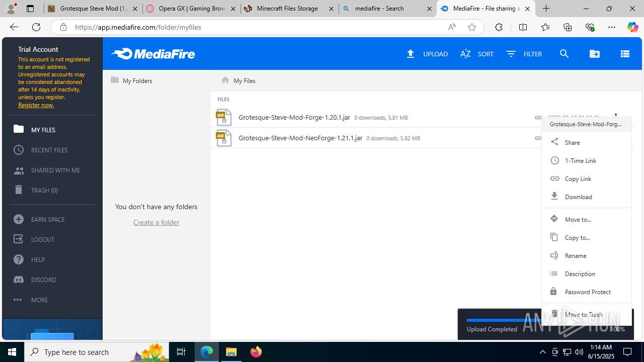The height and width of the screenshot is (362, 644).
Task: Open Task View on taskbar
Action: tap(181, 352)
